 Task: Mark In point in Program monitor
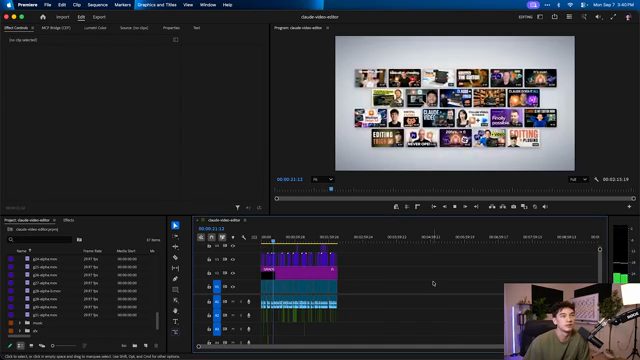[x=407, y=207]
